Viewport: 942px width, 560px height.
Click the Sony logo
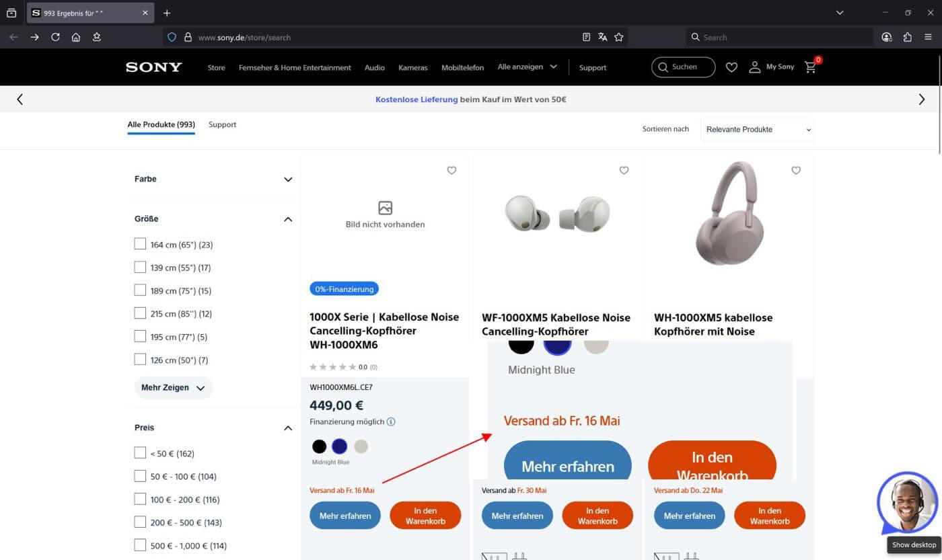[154, 67]
